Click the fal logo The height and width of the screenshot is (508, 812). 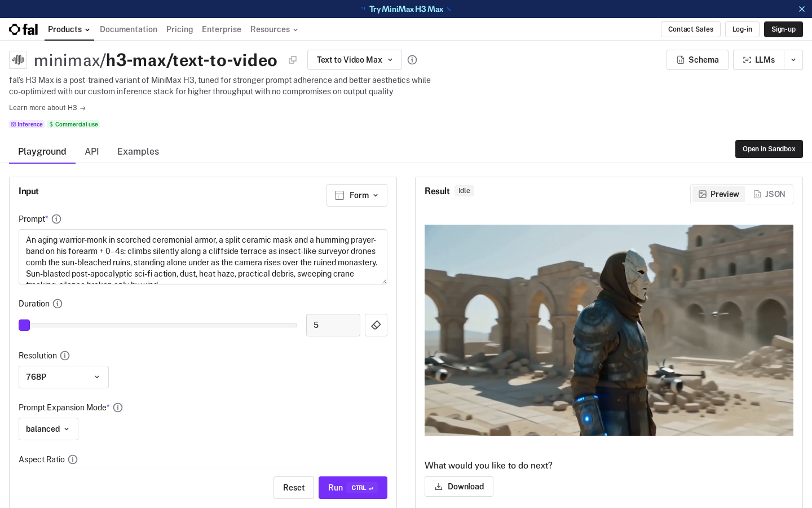[23, 29]
